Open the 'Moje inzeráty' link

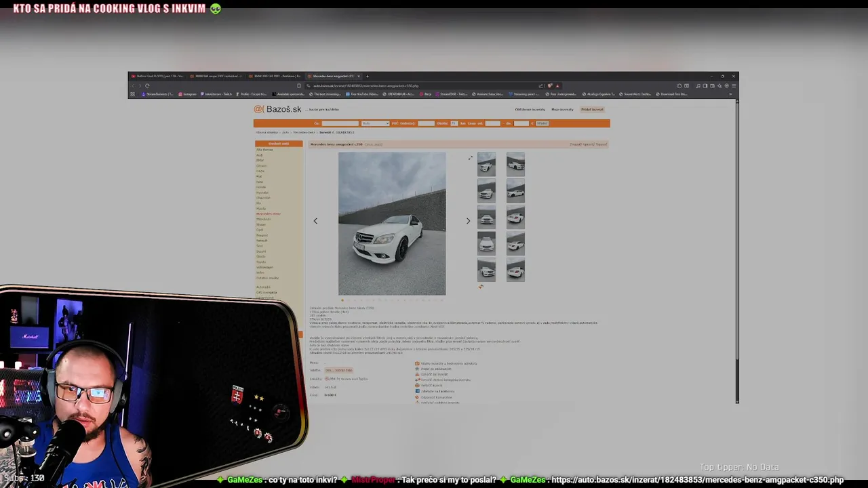pos(562,109)
